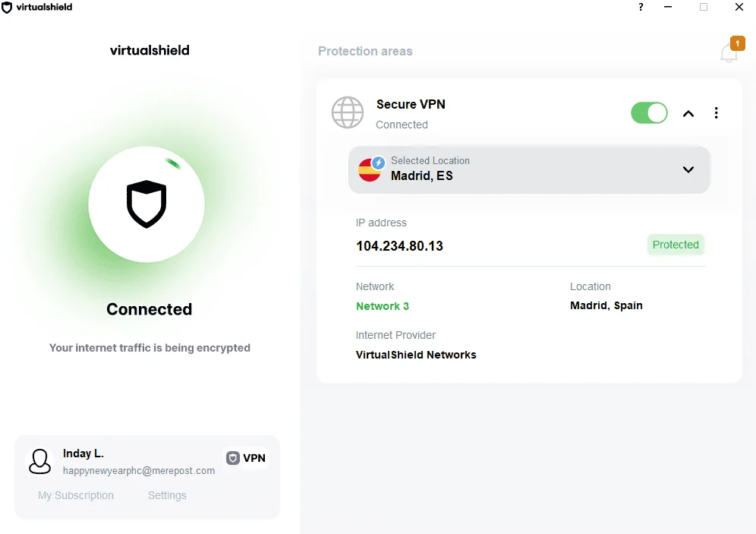Collapse the Secure VPN panel chevron
The width and height of the screenshot is (756, 534).
coord(688,114)
